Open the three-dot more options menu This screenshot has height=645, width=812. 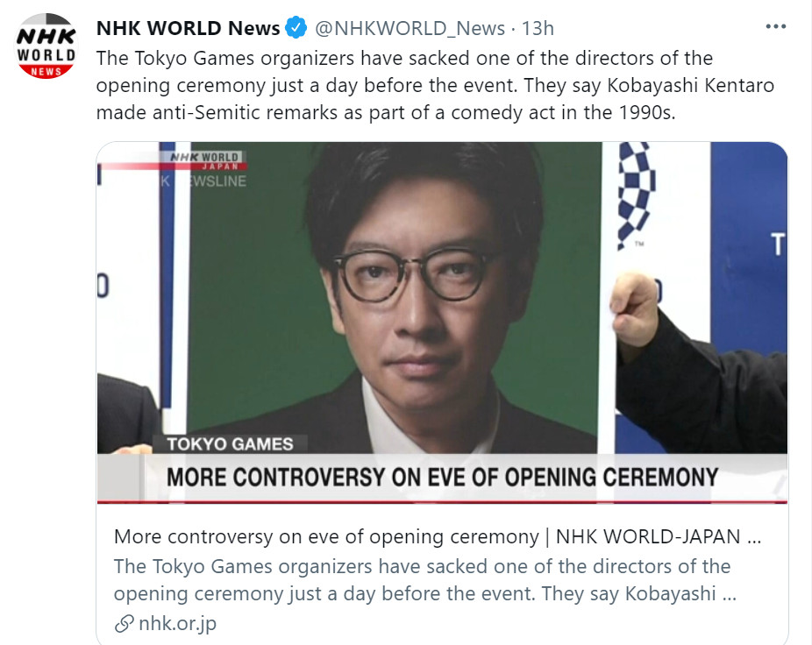[x=776, y=26]
